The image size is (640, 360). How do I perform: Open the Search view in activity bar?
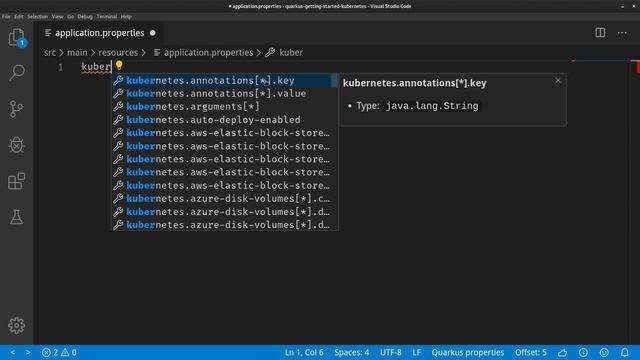coord(16,73)
